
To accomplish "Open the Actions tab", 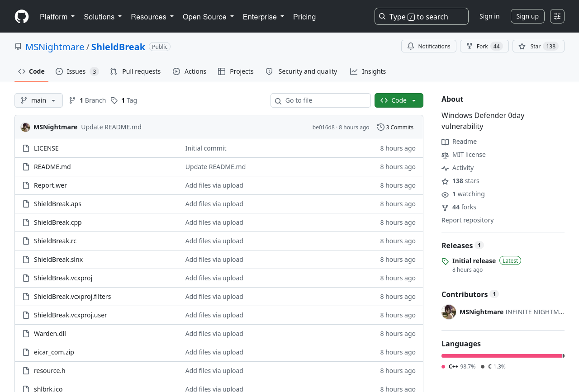I will coord(190,71).
